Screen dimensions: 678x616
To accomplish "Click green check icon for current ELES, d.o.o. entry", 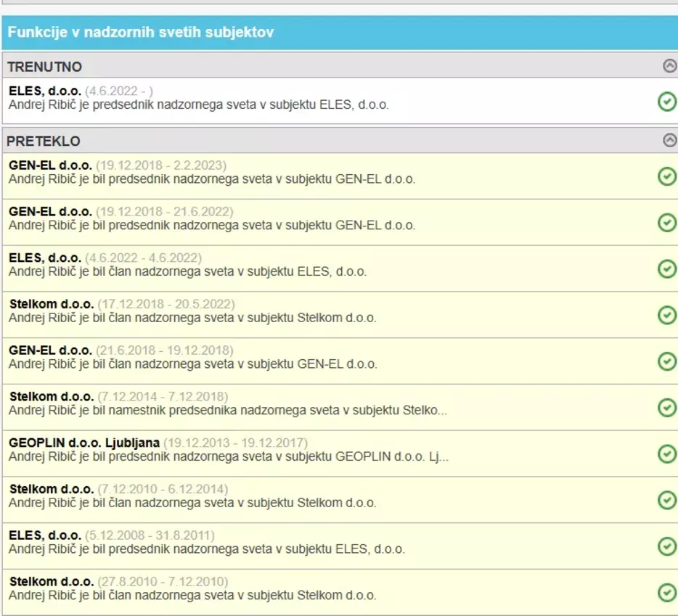I will click(666, 102).
